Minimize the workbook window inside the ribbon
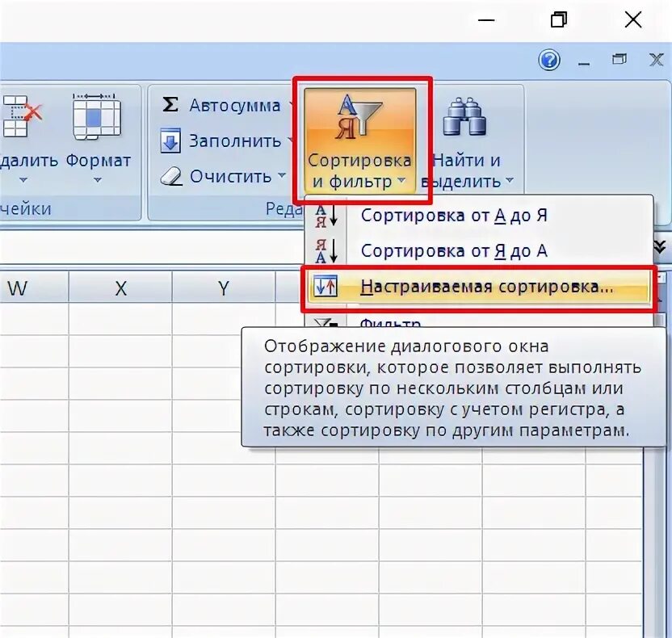 (584, 64)
